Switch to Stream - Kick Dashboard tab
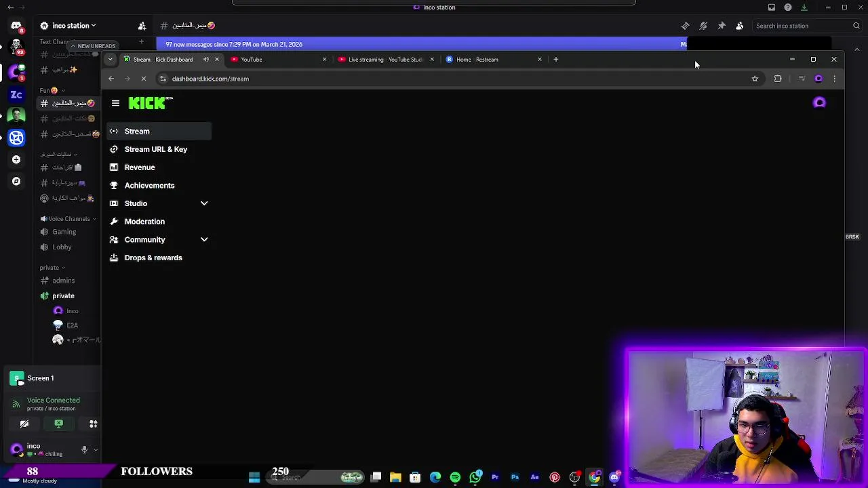 pyautogui.click(x=163, y=60)
